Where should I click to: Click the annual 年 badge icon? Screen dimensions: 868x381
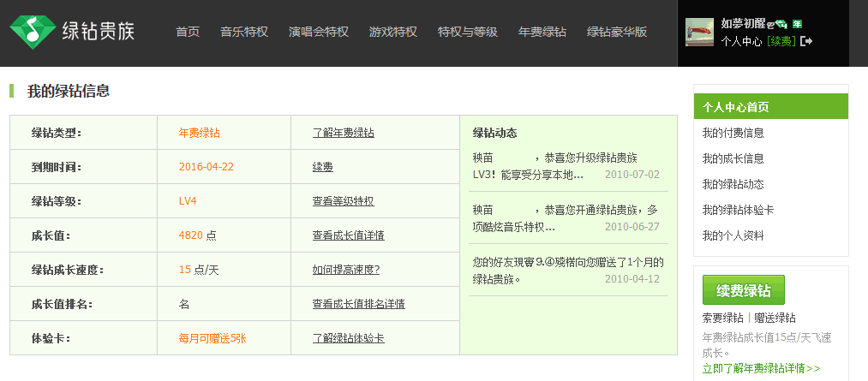(x=797, y=24)
